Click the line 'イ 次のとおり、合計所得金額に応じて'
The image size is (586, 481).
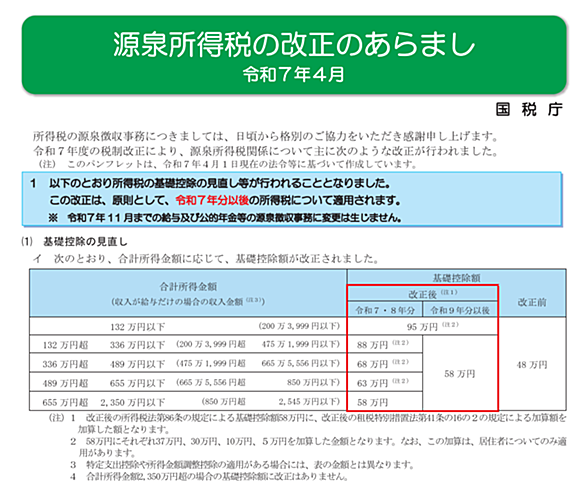tap(206, 259)
